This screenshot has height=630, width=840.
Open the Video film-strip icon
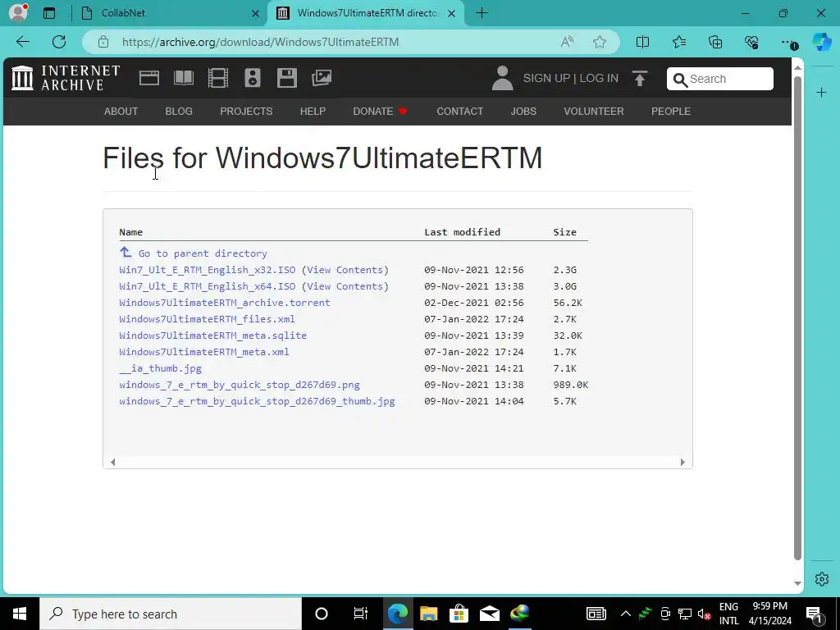click(x=218, y=78)
